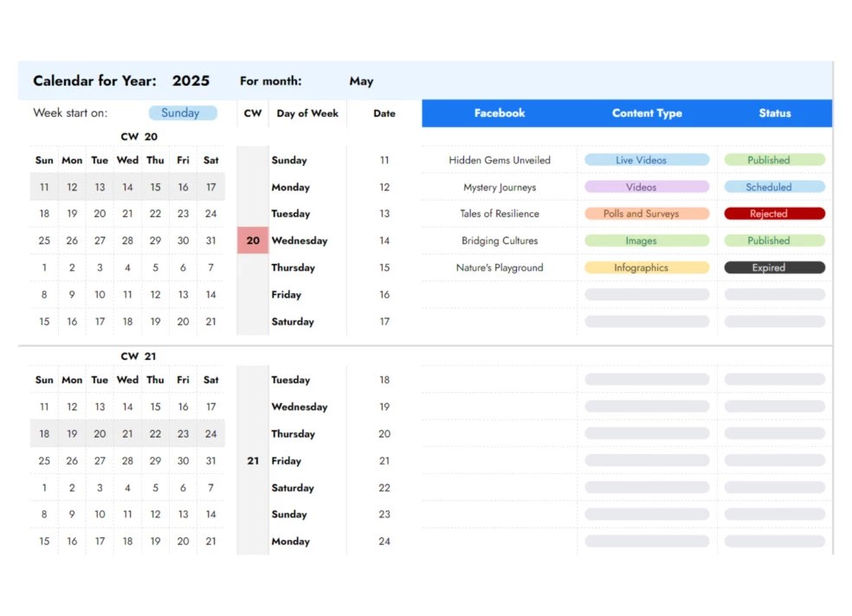Select the Hidden Gems Unveiled post title
The height and width of the screenshot is (616, 852).
coord(500,160)
